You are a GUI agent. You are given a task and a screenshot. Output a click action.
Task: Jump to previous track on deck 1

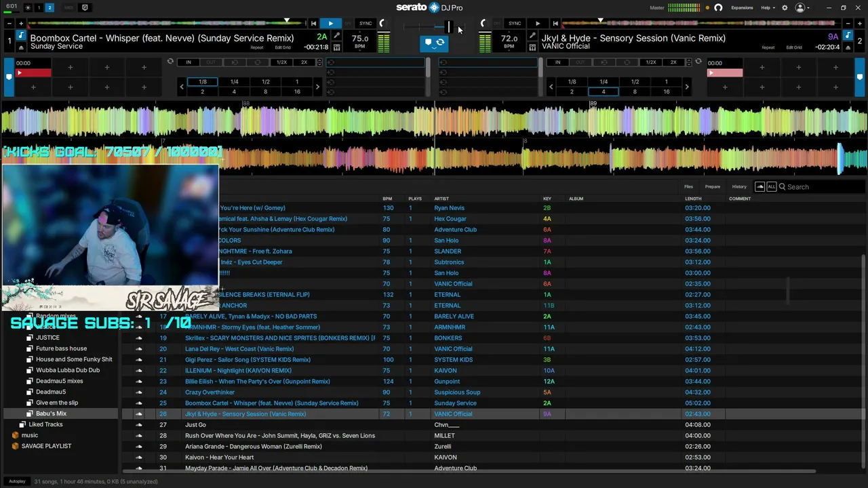click(x=313, y=24)
